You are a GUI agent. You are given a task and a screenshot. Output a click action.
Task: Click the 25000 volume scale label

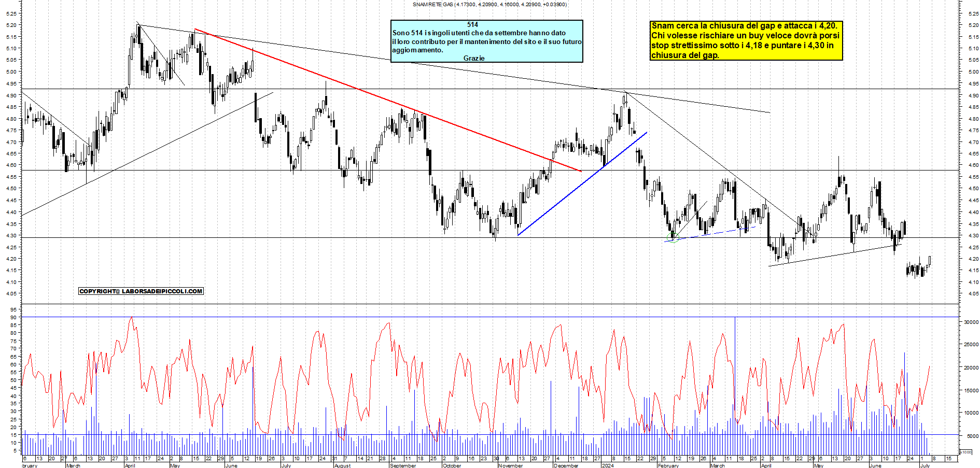coord(971,345)
